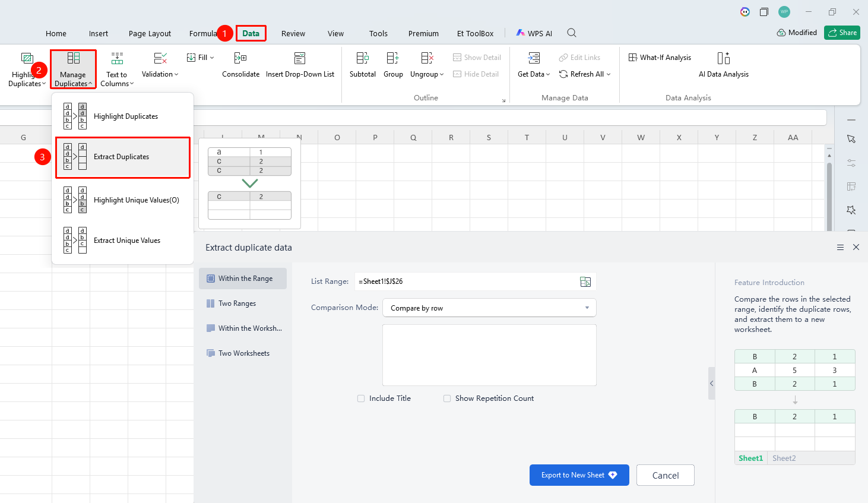Click Insert Drop-Down List in the ribbon
Image resolution: width=868 pixels, height=503 pixels.
[300, 65]
